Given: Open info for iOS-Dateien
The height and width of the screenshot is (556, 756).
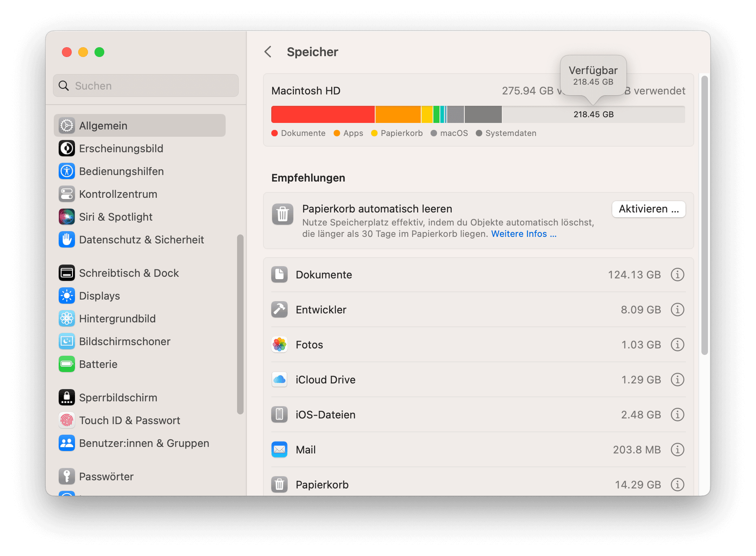Looking at the screenshot, I should coord(677,415).
